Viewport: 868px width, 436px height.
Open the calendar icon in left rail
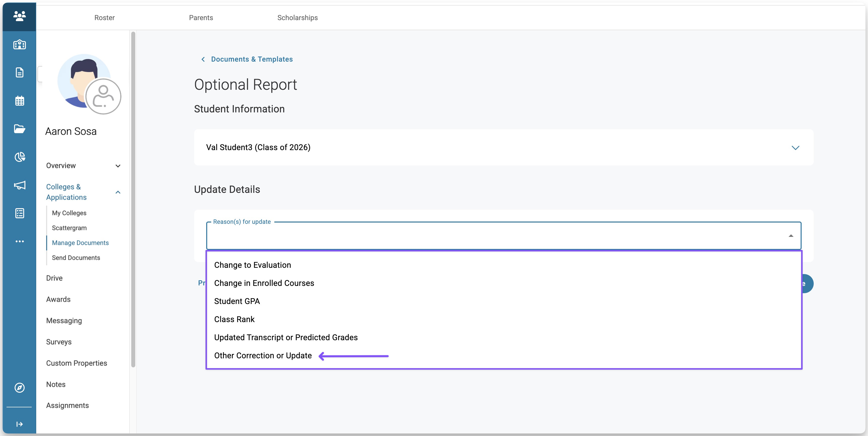20,101
